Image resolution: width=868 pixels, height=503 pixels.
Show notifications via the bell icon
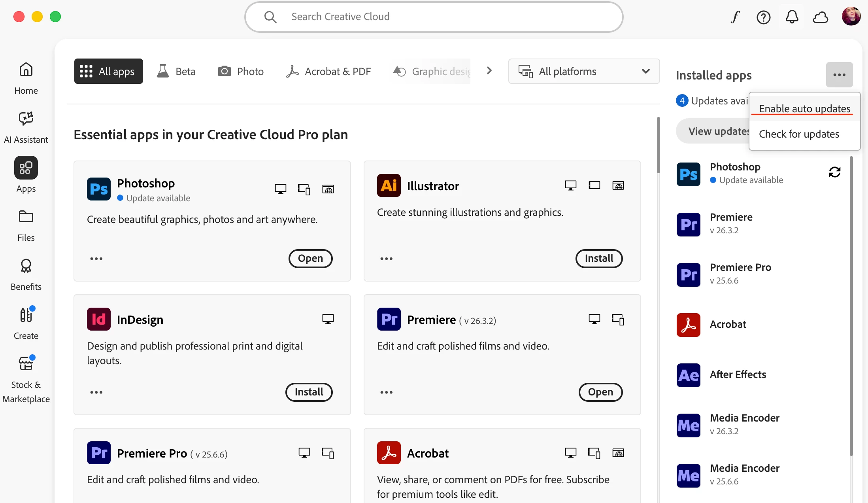792,17
